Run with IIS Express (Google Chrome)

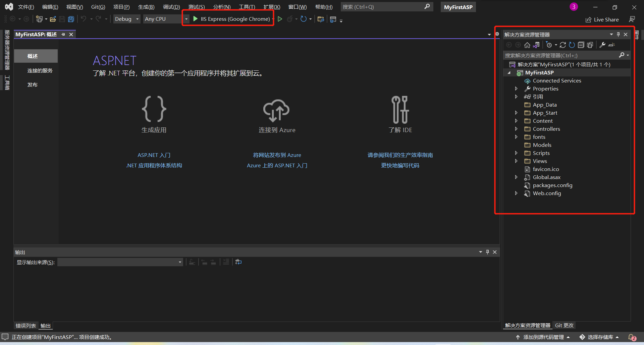click(232, 19)
